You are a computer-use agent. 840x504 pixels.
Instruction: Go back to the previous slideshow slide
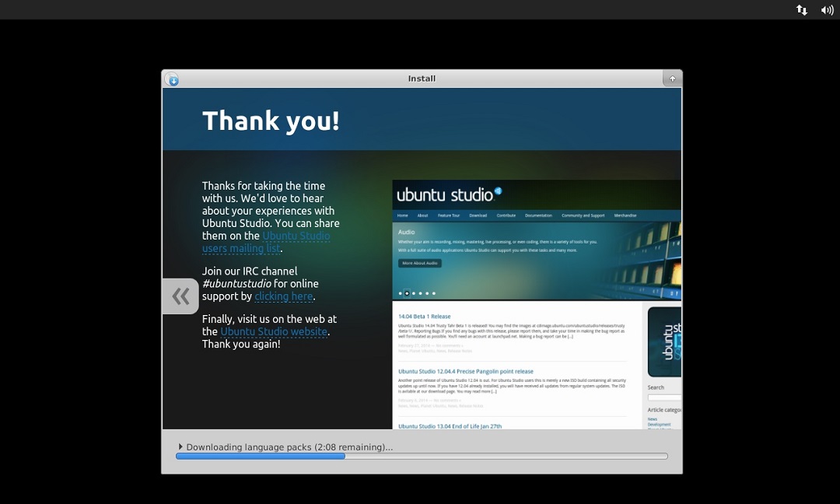click(180, 296)
